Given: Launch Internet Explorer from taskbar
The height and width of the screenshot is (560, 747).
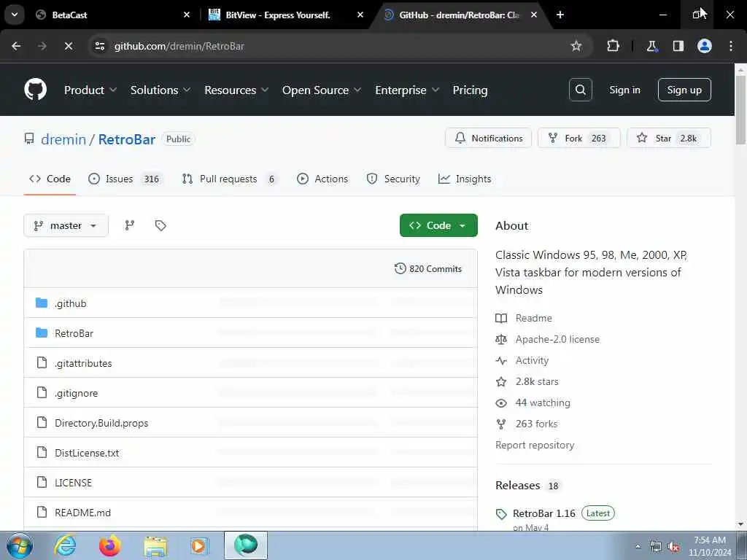Looking at the screenshot, I should [65, 545].
